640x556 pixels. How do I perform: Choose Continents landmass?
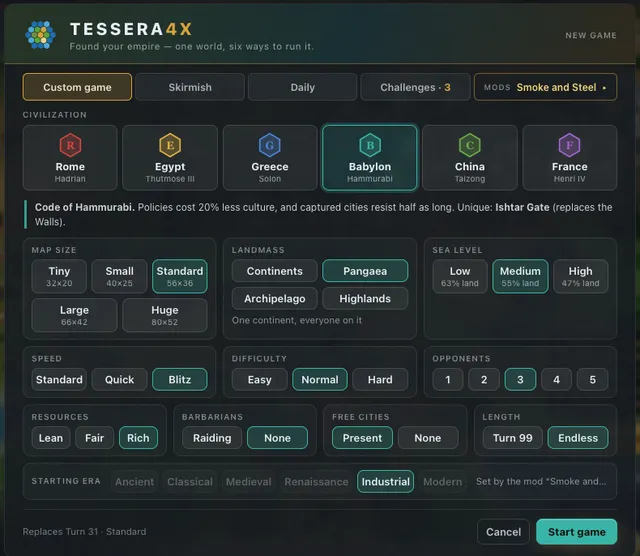275,271
